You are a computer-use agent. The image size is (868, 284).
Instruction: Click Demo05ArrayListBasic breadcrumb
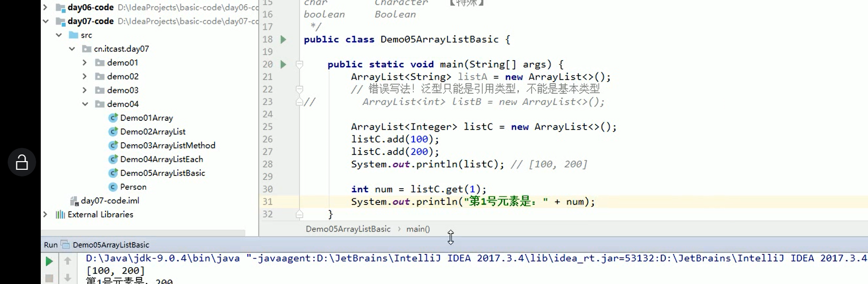pos(348,229)
